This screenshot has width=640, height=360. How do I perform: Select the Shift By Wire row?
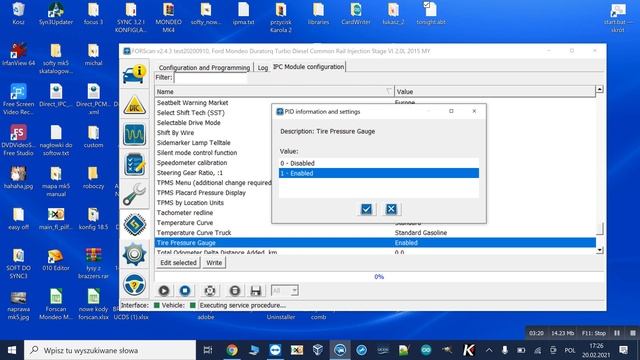click(213, 133)
